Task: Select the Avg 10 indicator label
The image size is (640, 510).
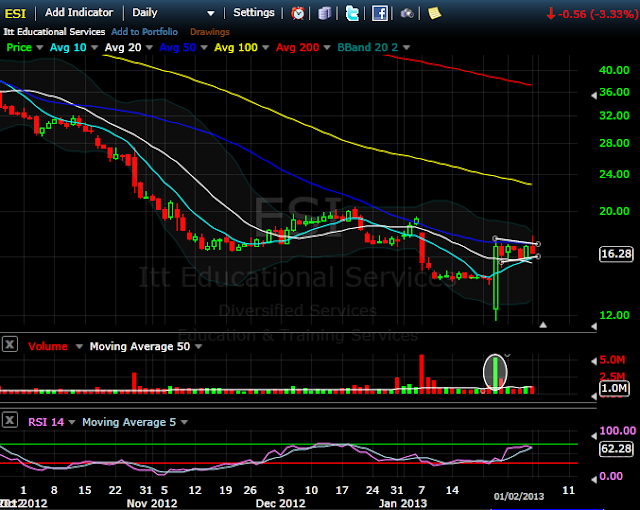Action: pyautogui.click(x=68, y=47)
